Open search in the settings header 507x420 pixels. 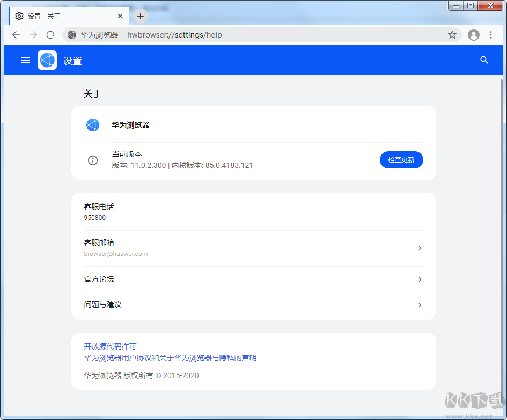[x=484, y=60]
